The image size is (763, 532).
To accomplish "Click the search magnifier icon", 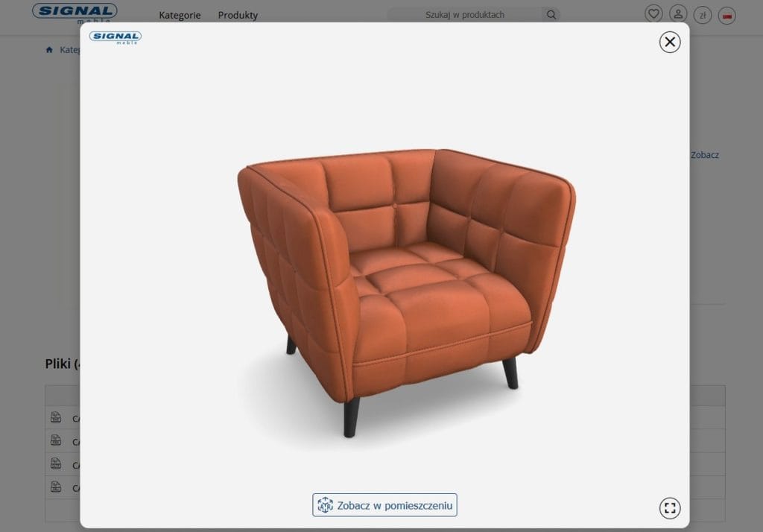I will [551, 14].
